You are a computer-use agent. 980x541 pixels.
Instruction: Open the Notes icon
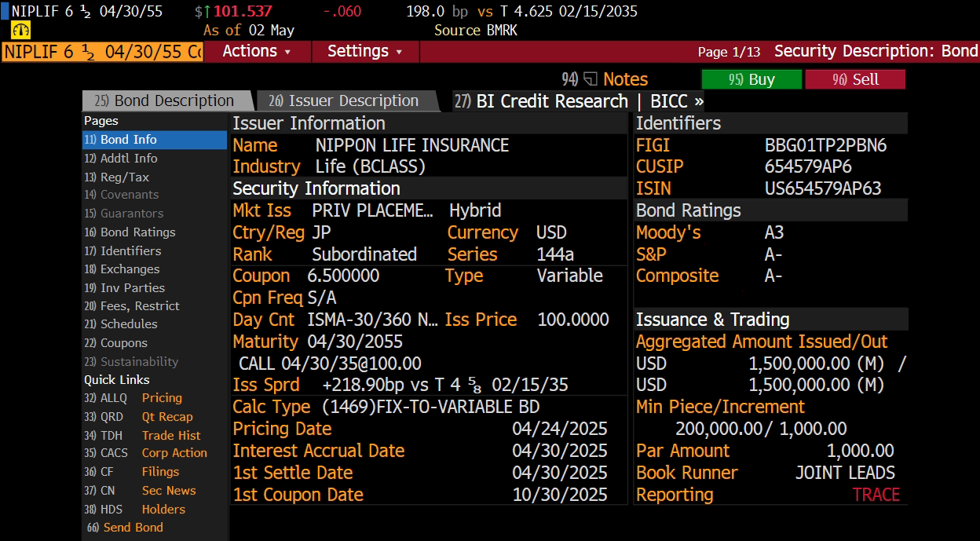point(591,79)
